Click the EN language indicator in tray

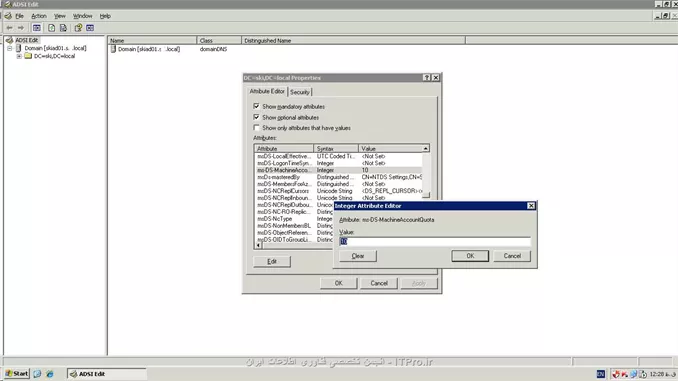click(x=601, y=374)
